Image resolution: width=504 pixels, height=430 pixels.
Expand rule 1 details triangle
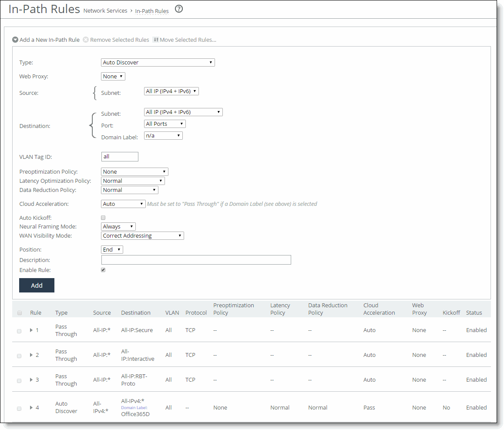[31, 330]
